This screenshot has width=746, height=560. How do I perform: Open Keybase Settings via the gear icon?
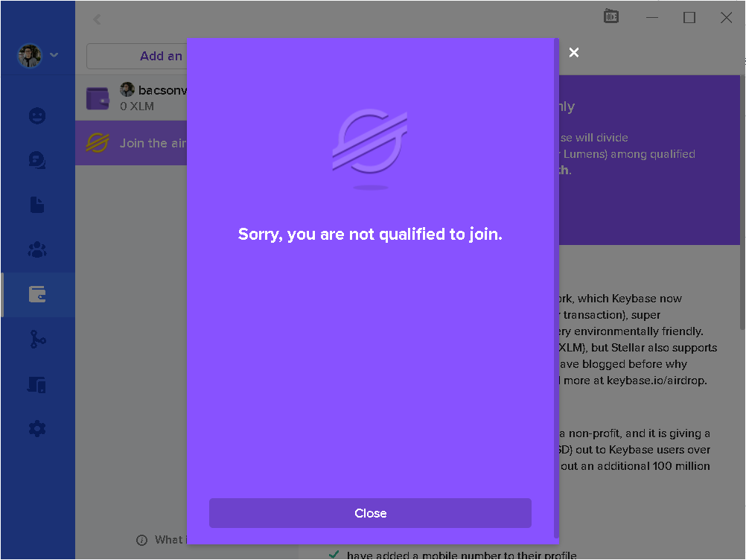37,428
